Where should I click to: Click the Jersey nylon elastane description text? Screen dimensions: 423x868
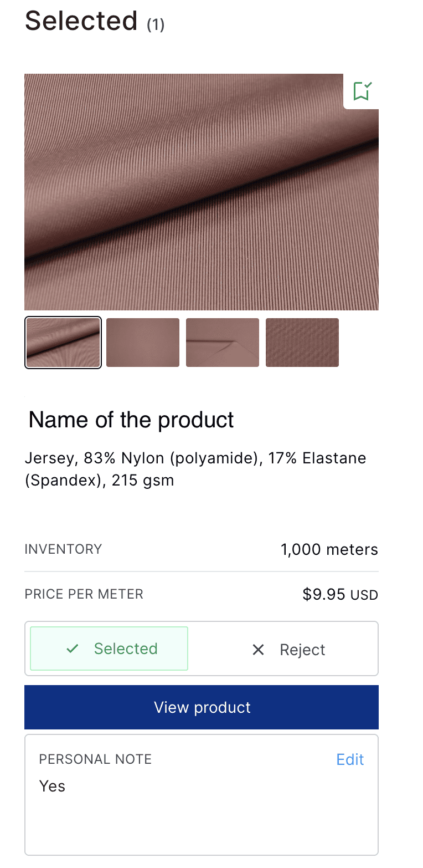195,469
